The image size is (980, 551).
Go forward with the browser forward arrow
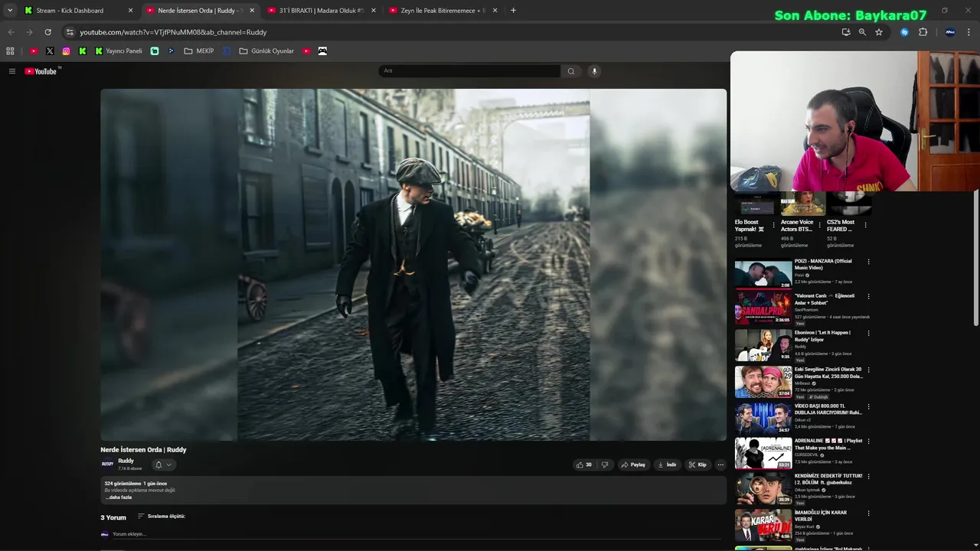coord(29,32)
